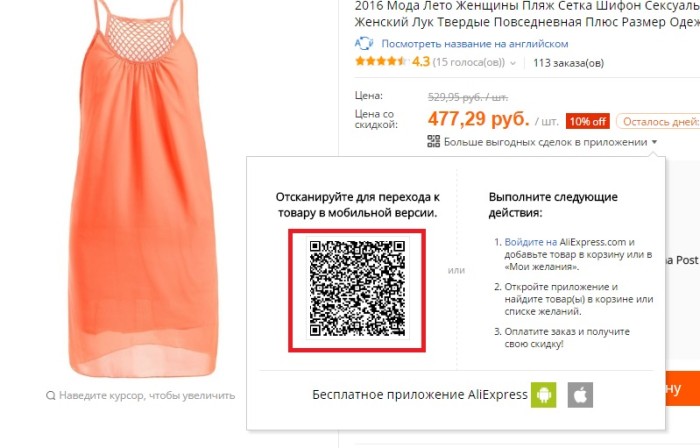This screenshot has width=700, height=448.
Task: Open 'Посмотреть название на английском' link
Action: point(475,44)
